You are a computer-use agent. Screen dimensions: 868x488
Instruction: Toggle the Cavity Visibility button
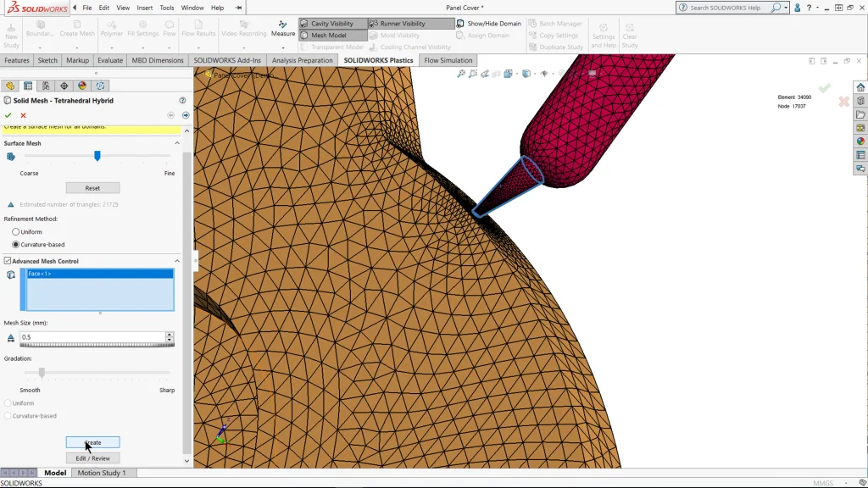[x=333, y=24]
